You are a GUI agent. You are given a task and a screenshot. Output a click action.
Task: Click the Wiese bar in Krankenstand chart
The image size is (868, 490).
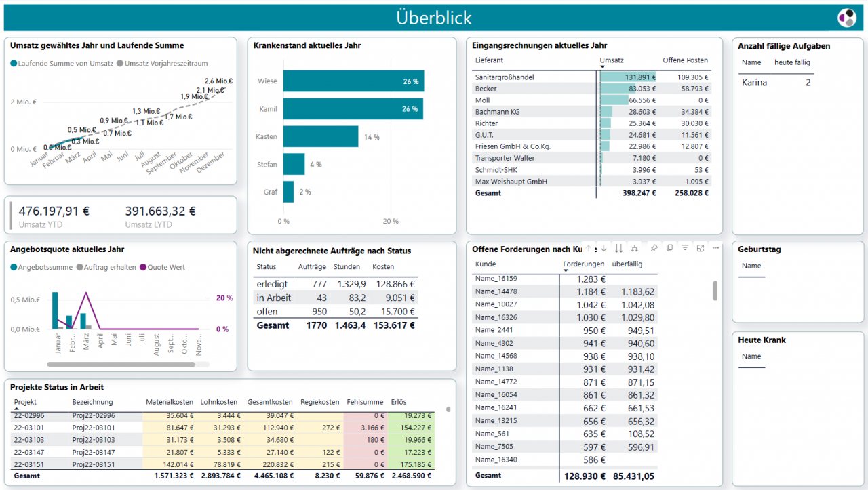pyautogui.click(x=353, y=81)
